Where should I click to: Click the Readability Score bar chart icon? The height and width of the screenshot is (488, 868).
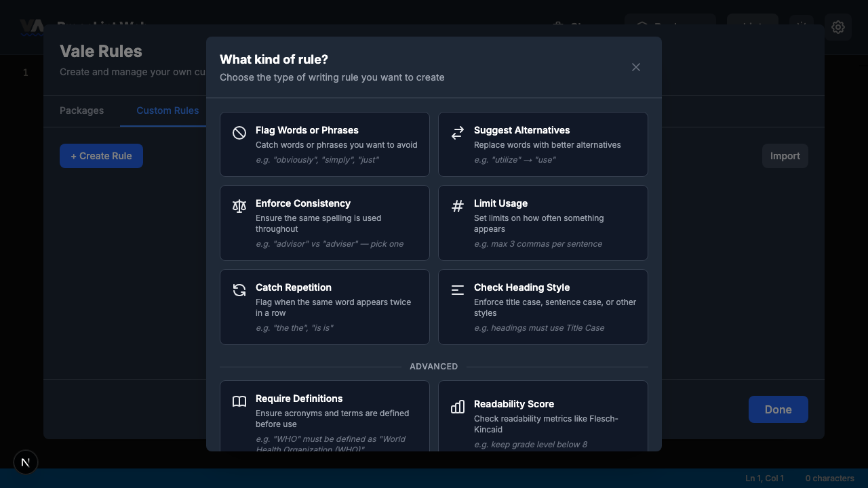pyautogui.click(x=458, y=407)
